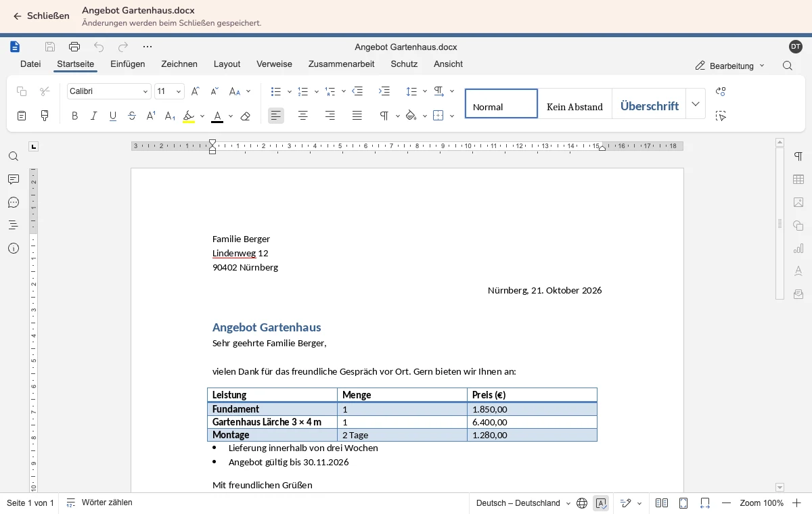Copy the selection with the copy icon
The height and width of the screenshot is (514, 812).
click(22, 91)
